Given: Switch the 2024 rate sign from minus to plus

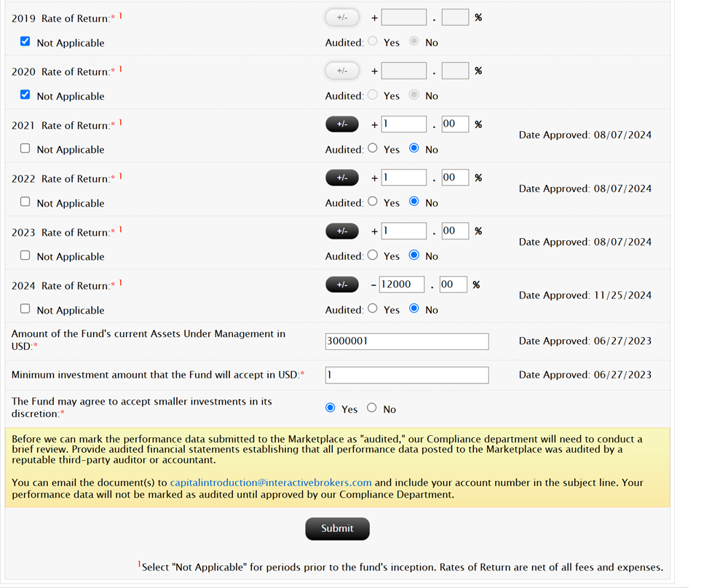Looking at the screenshot, I should click(x=342, y=284).
